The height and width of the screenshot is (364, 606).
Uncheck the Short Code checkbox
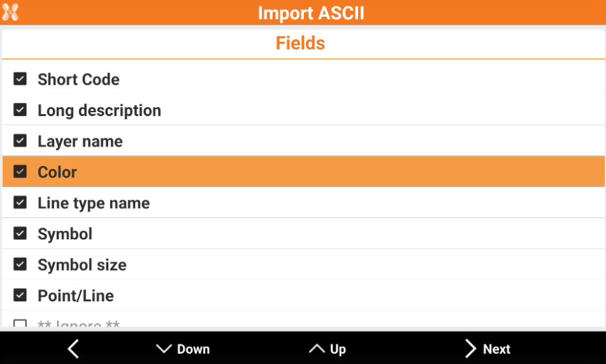20,79
